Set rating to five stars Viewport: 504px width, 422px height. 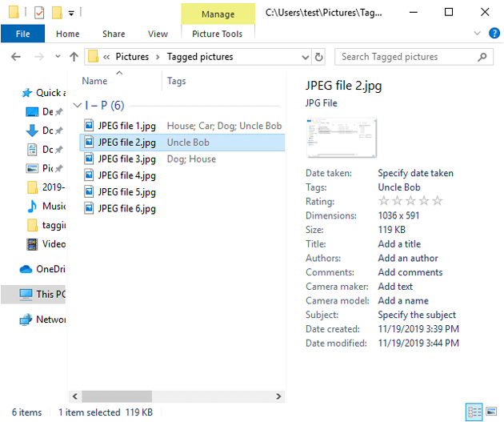click(437, 201)
